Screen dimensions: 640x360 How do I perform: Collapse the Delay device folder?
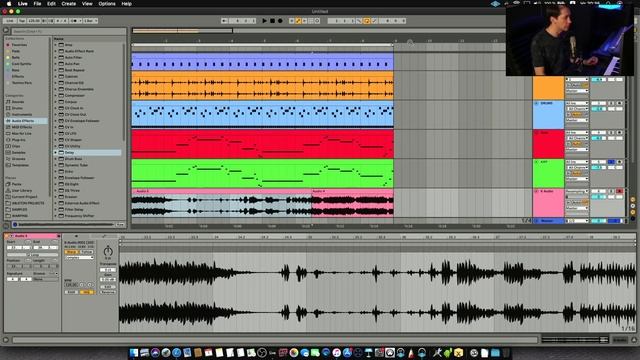point(56,152)
